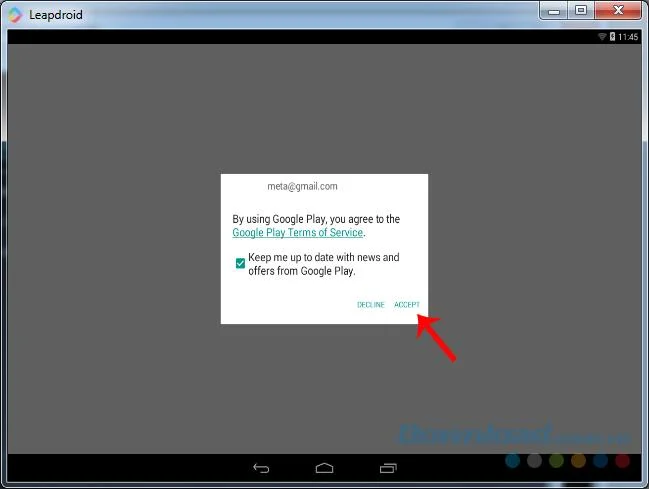Tap the Android home navigation icon
This screenshot has width=649, height=489.
(324, 468)
